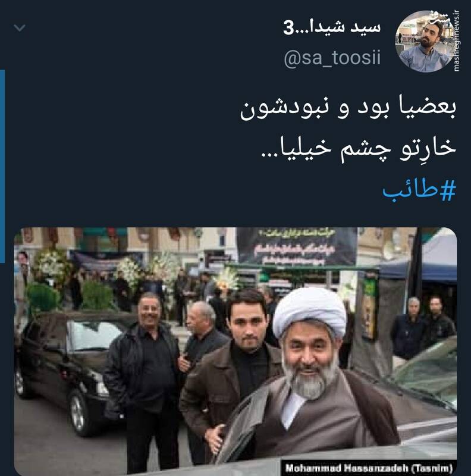Select the tweet line بعضیا بود و نبودشون

coord(348,109)
